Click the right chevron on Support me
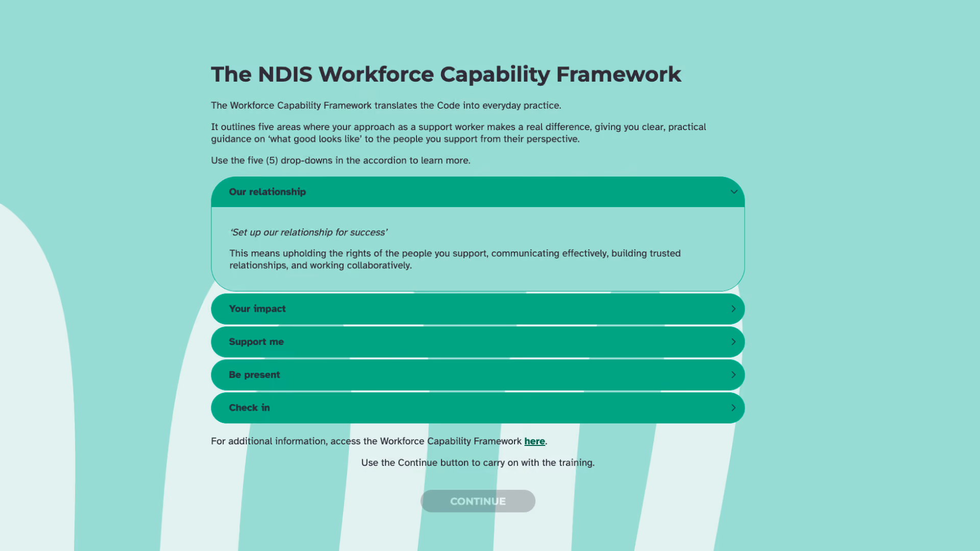Viewport: 980px width, 551px height. (x=733, y=342)
